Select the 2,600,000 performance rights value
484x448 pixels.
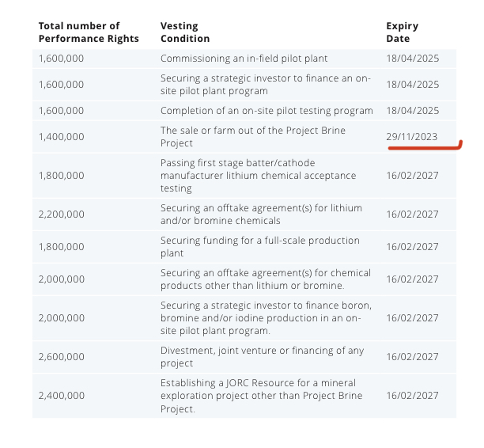(x=61, y=356)
